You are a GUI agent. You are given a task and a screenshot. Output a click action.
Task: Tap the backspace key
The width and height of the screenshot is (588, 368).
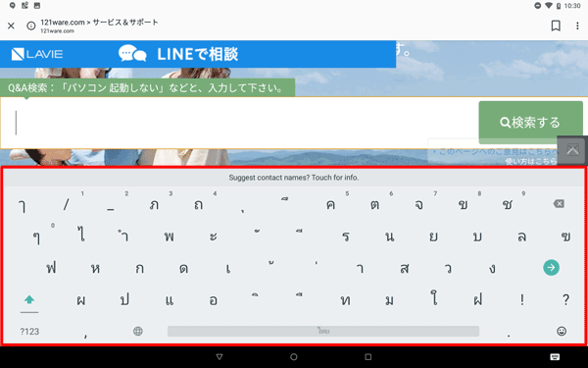(559, 203)
